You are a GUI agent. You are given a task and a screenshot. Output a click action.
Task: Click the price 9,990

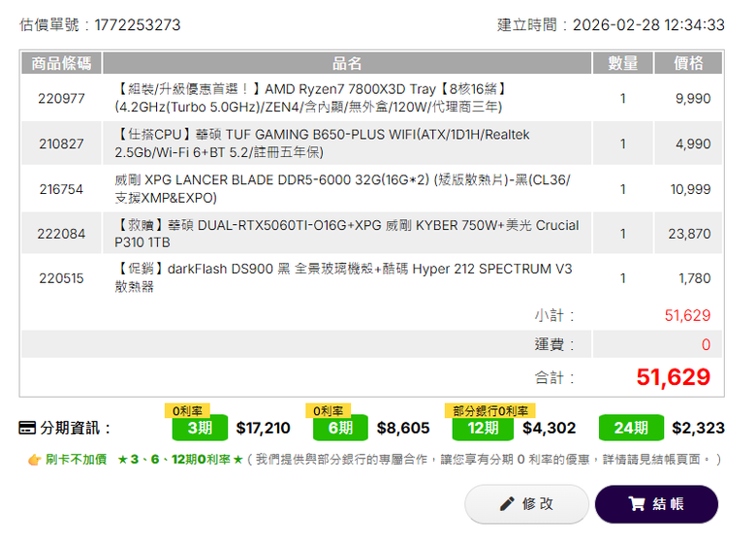[x=693, y=98]
